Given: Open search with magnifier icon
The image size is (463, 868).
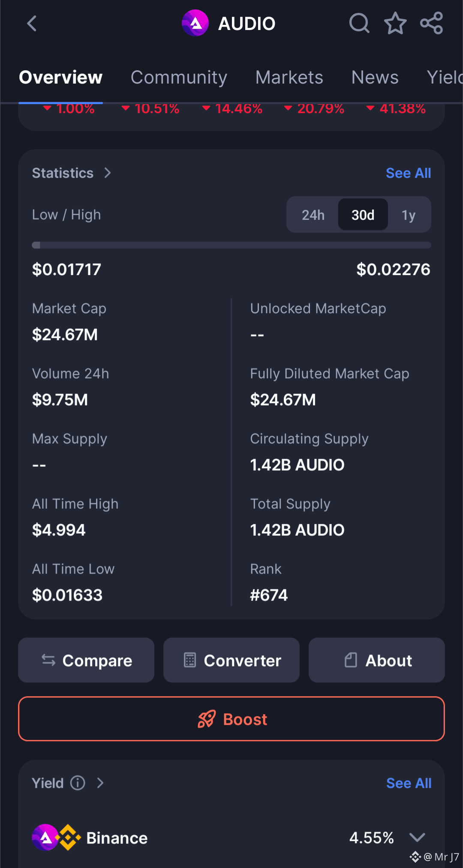Looking at the screenshot, I should (x=359, y=23).
